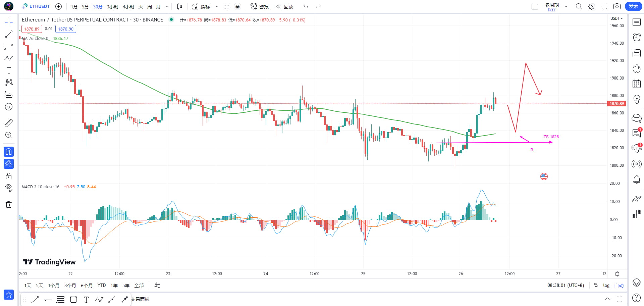
Task: Select the 1个月 date range
Action: click(54, 286)
